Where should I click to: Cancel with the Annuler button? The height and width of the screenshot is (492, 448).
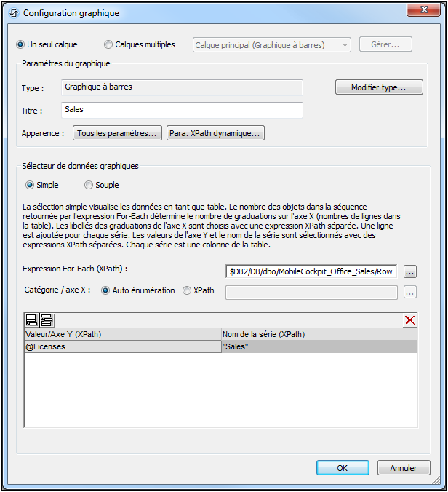tap(404, 468)
